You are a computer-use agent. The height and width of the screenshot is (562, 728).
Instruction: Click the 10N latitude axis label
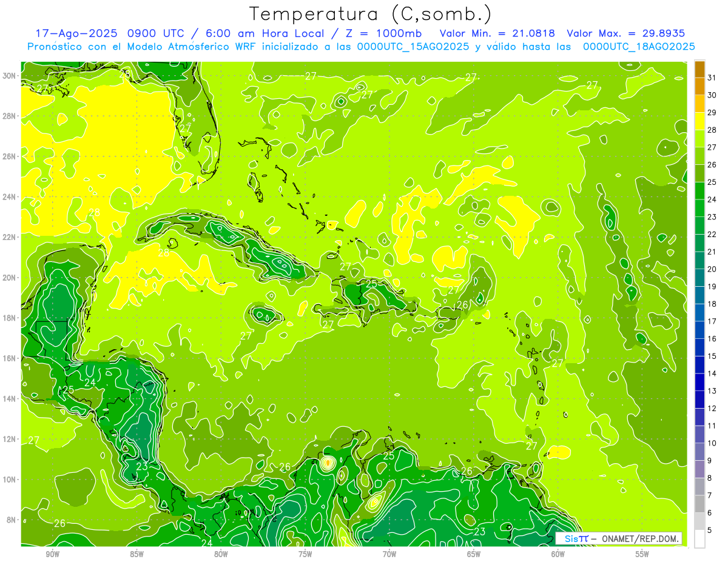tap(9, 480)
